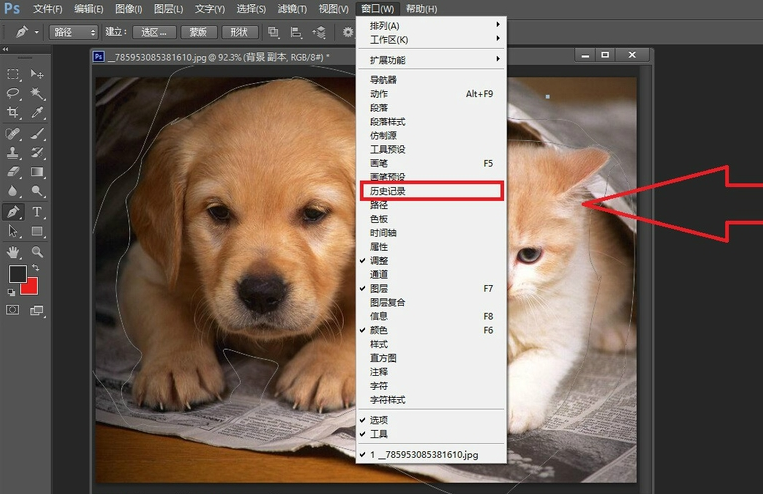
Task: Open the 滤镜(T) menu
Action: (x=292, y=9)
